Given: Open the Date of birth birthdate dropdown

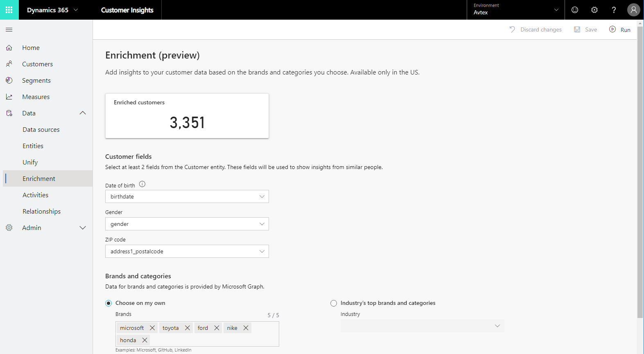Looking at the screenshot, I should click(187, 196).
